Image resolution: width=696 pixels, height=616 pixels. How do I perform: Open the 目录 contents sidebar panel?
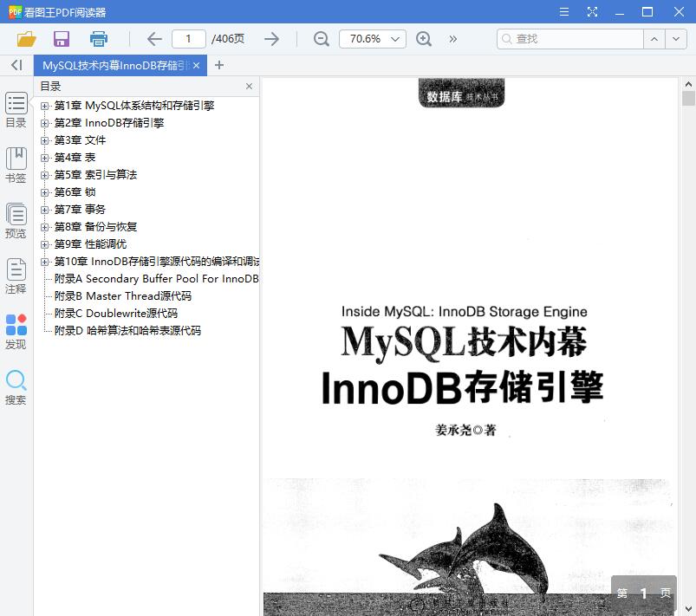coord(16,110)
